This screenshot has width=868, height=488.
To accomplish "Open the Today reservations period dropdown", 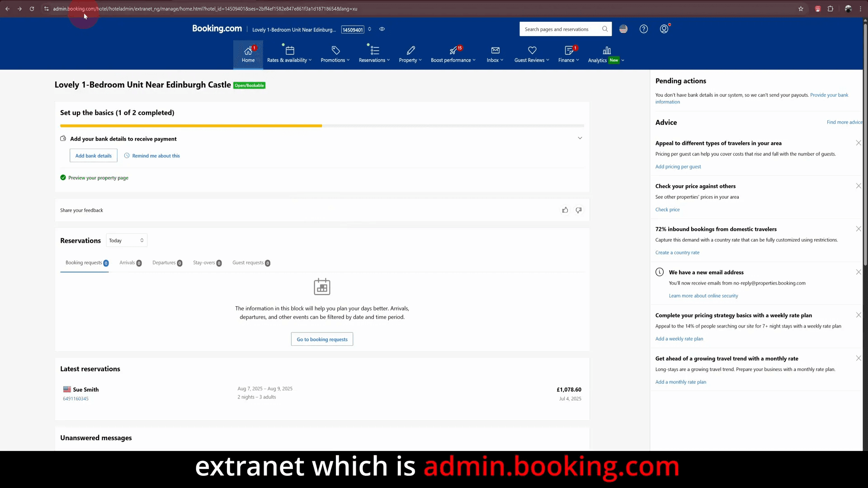I will (x=127, y=240).
